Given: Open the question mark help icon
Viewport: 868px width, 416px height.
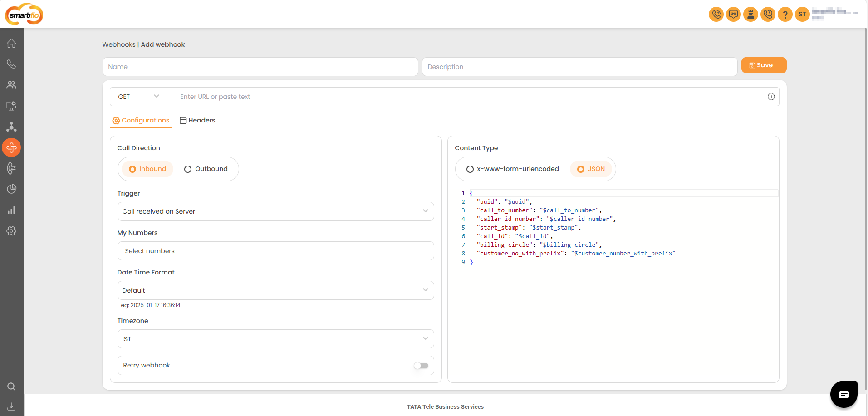Looking at the screenshot, I should (785, 14).
